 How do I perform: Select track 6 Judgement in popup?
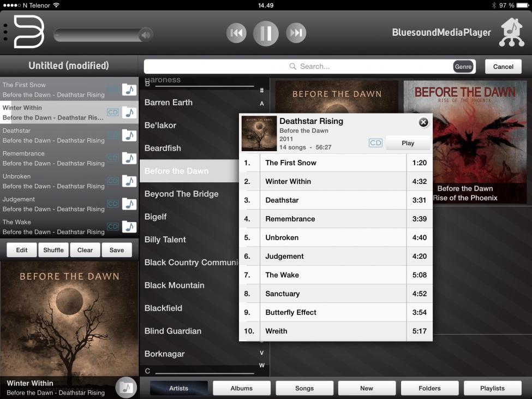point(336,256)
